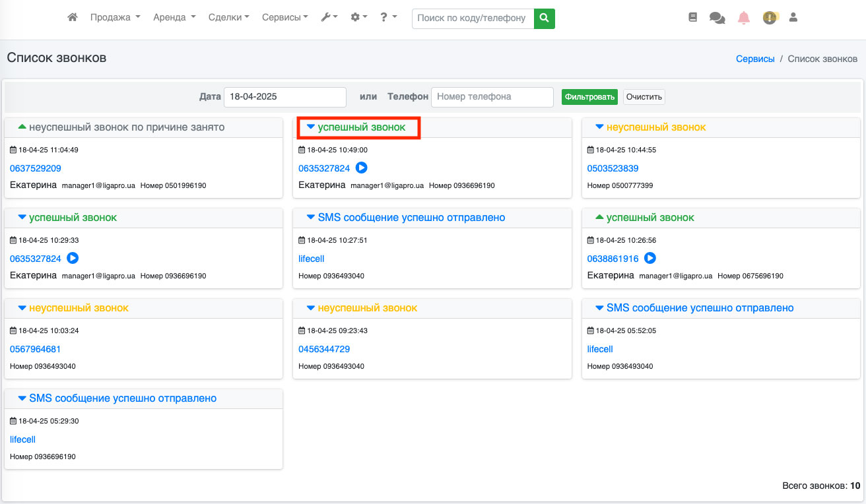This screenshot has width=866, height=504.
Task: Click the home icon in navbar
Action: click(73, 18)
